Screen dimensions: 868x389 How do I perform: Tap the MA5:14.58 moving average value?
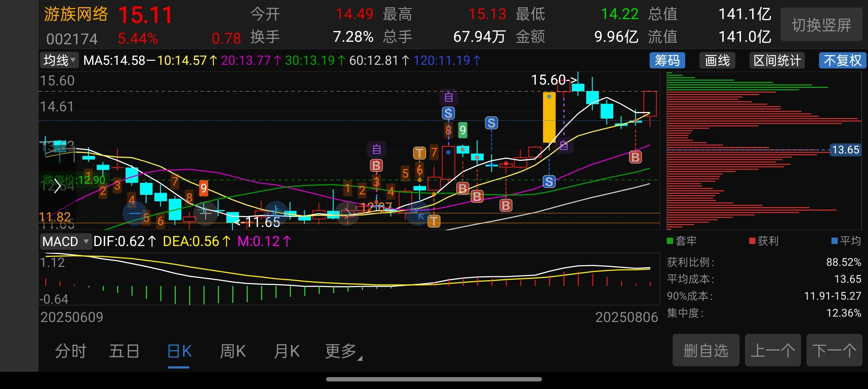114,60
